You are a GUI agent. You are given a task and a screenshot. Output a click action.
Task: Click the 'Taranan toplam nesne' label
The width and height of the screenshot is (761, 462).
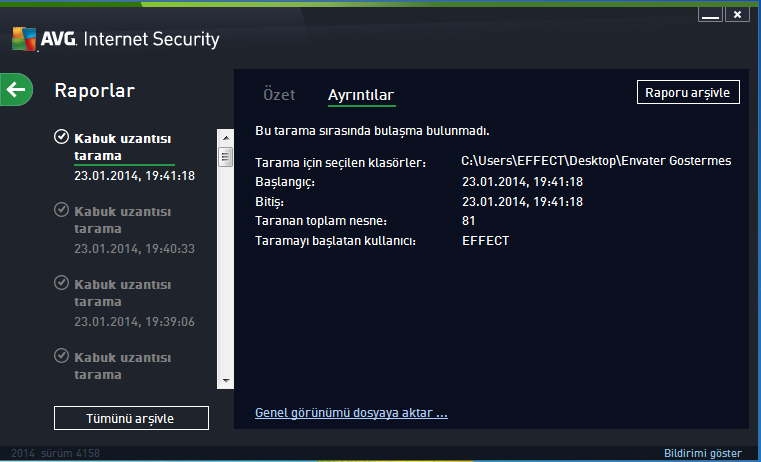(321, 221)
